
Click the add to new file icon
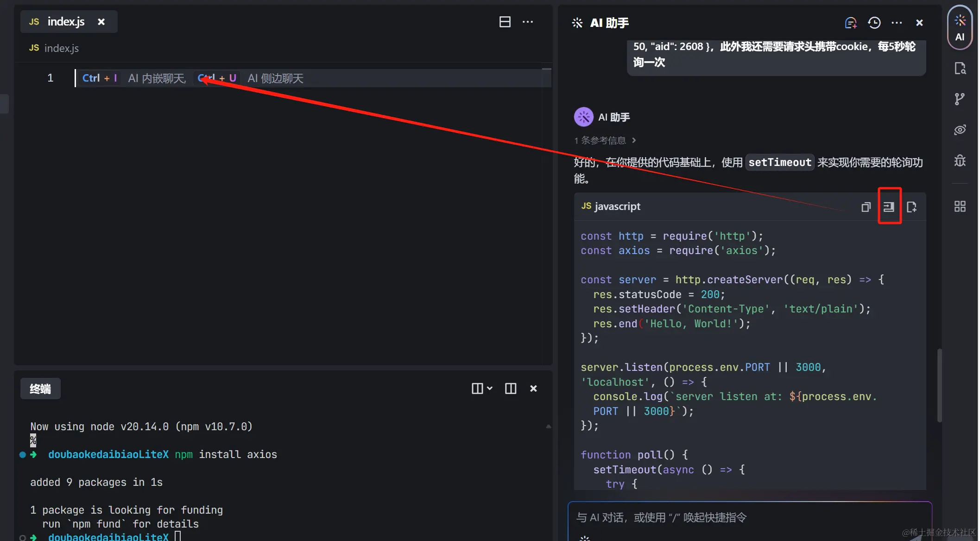(x=911, y=207)
